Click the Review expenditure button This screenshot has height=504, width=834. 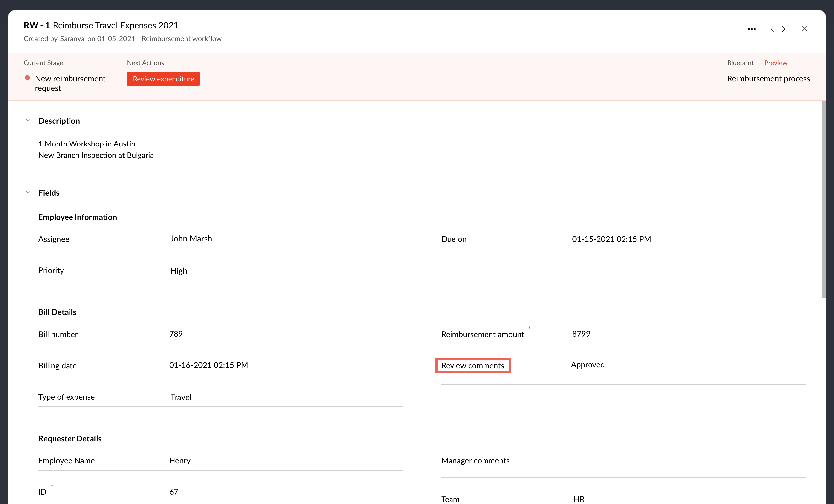pos(163,79)
